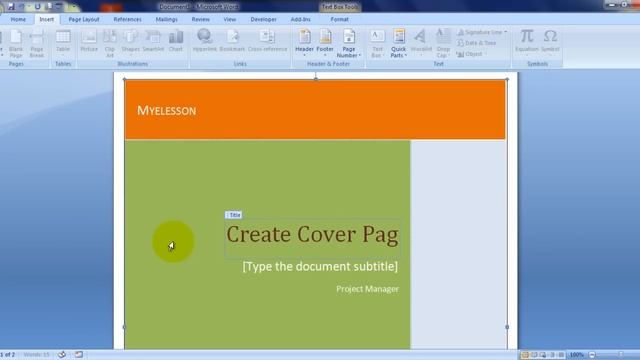Insert a Chart

tap(176, 41)
